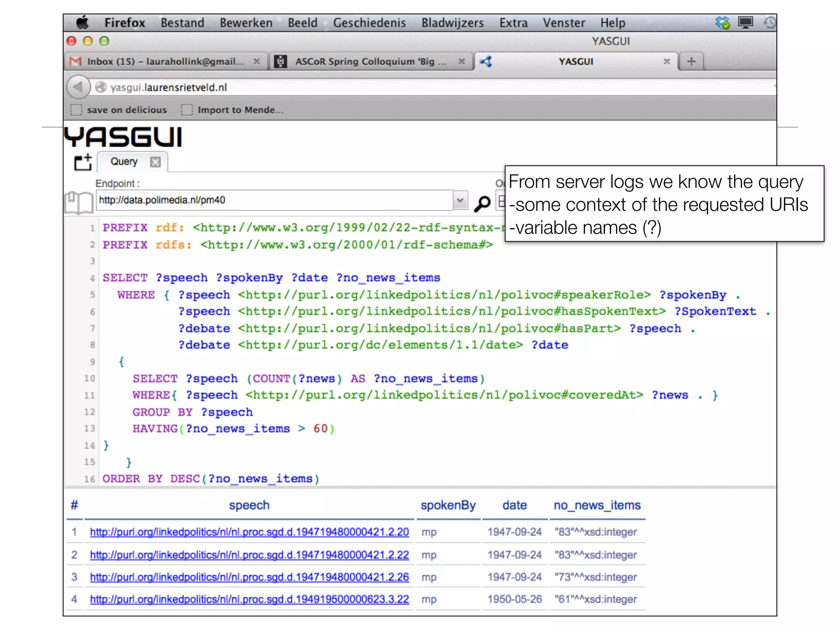Click the ORDER BY DESC line 16
The image size is (840, 630).
click(211, 479)
